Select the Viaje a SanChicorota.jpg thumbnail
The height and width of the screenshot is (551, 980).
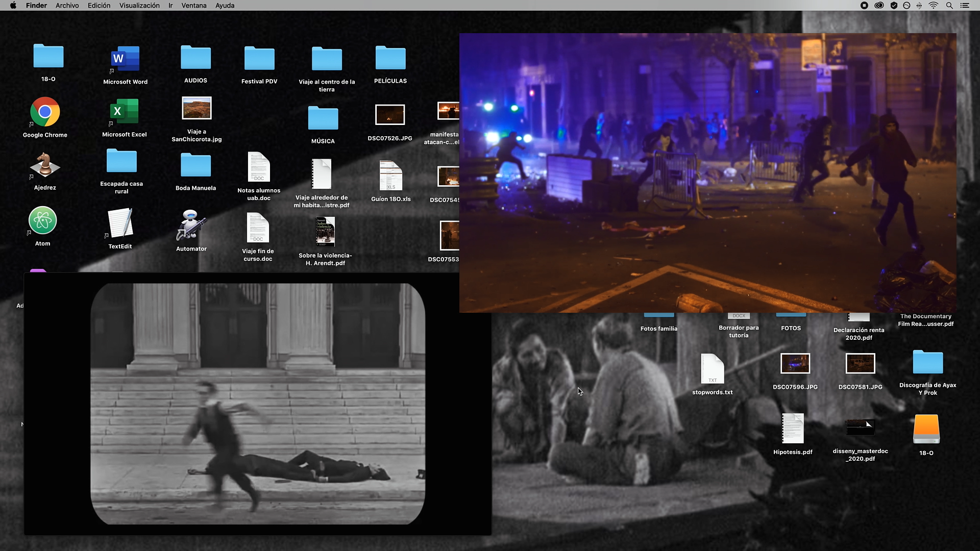pyautogui.click(x=197, y=108)
